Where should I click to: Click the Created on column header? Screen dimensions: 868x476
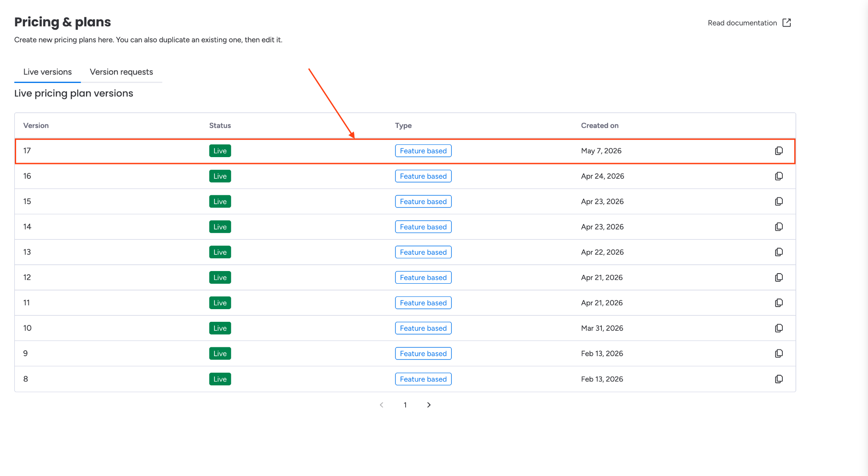tap(600, 125)
